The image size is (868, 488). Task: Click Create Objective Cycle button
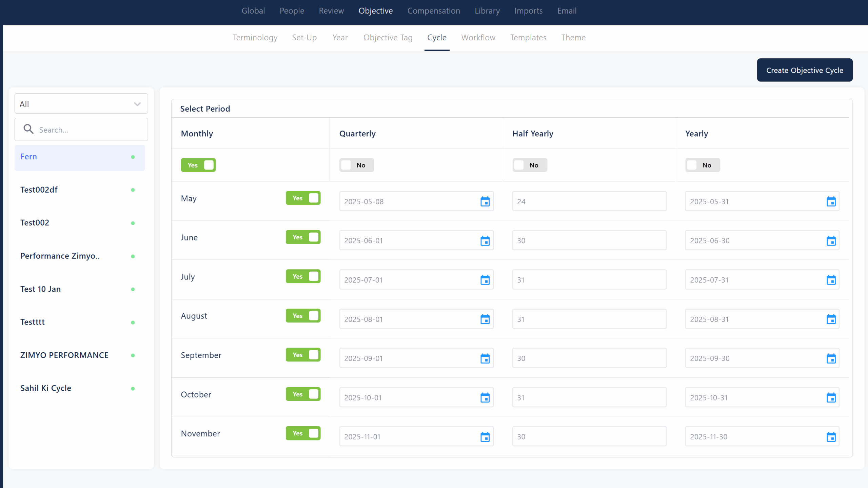804,70
